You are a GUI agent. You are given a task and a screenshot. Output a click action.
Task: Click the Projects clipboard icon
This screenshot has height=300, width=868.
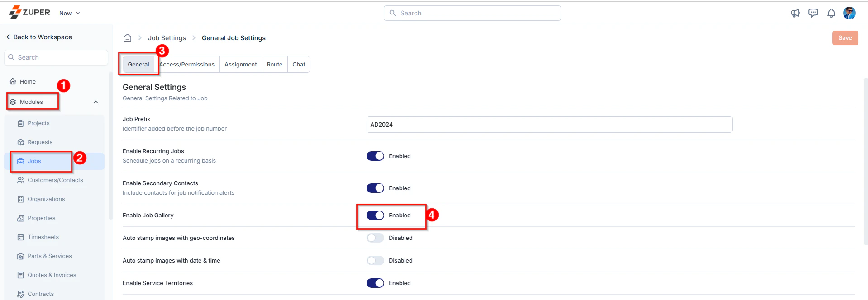[x=20, y=123]
